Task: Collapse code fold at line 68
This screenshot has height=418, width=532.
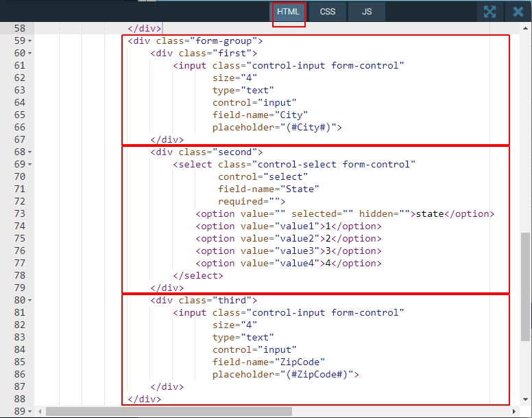Action: pos(30,152)
